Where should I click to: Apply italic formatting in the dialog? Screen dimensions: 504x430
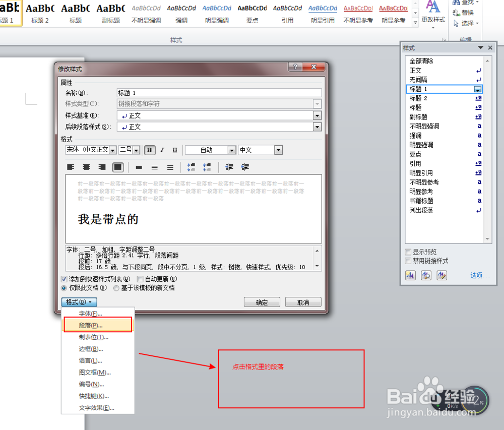[x=161, y=150]
